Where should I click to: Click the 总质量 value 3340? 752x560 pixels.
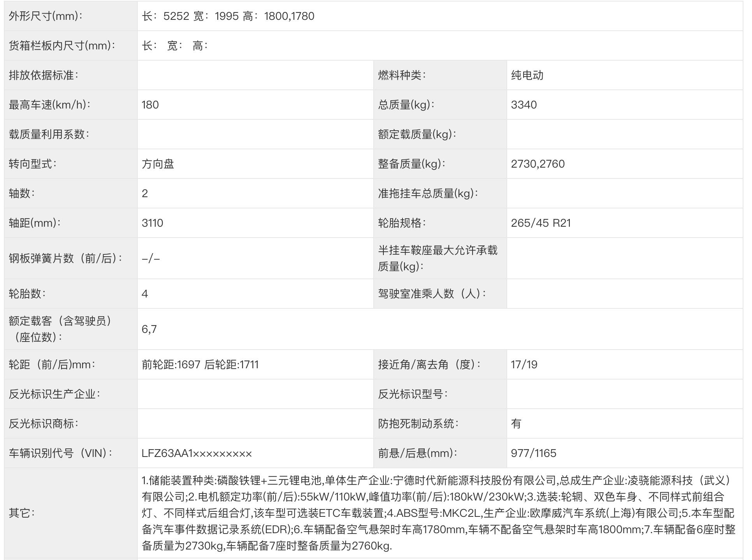(524, 105)
